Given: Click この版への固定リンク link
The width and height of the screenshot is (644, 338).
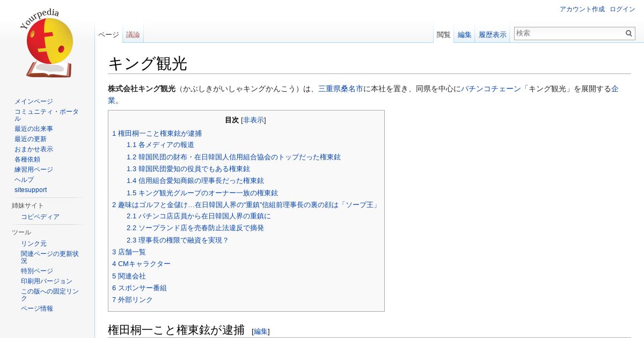Looking at the screenshot, I should click(x=50, y=295).
